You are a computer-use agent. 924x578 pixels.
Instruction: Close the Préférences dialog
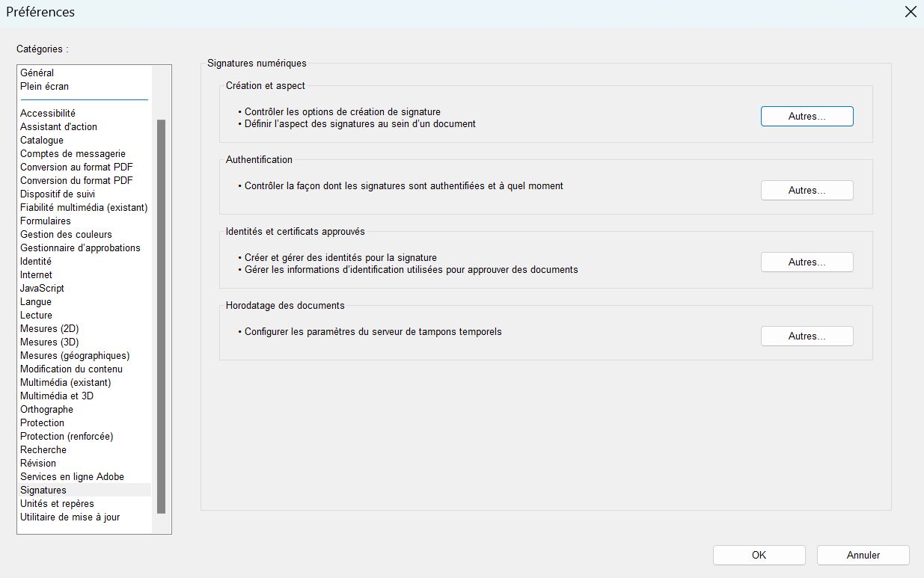click(x=911, y=12)
